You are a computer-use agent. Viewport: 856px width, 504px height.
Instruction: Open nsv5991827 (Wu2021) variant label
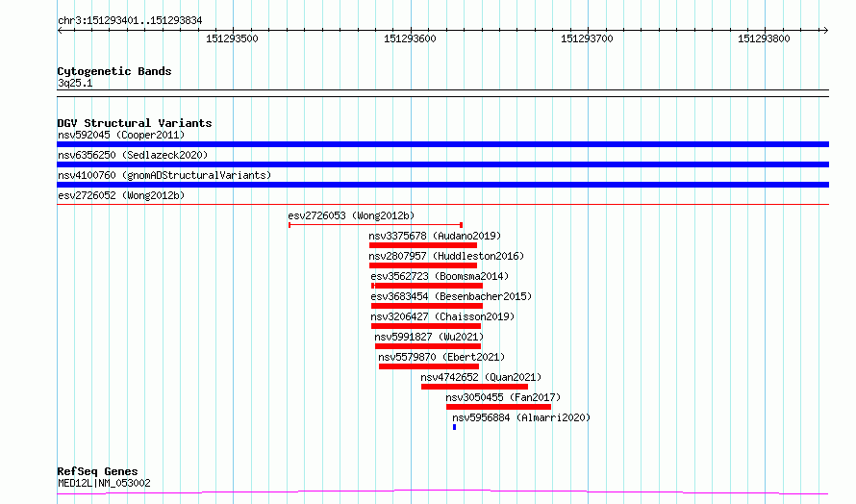click(429, 337)
